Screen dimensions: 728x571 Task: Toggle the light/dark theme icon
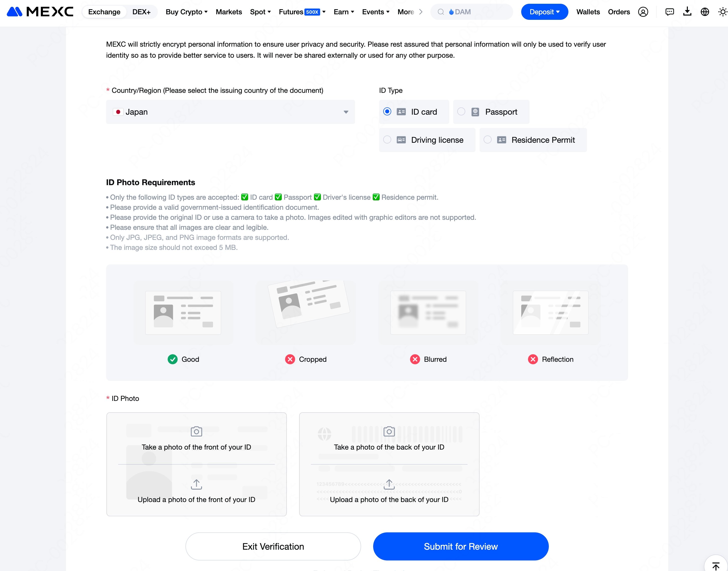coord(722,12)
